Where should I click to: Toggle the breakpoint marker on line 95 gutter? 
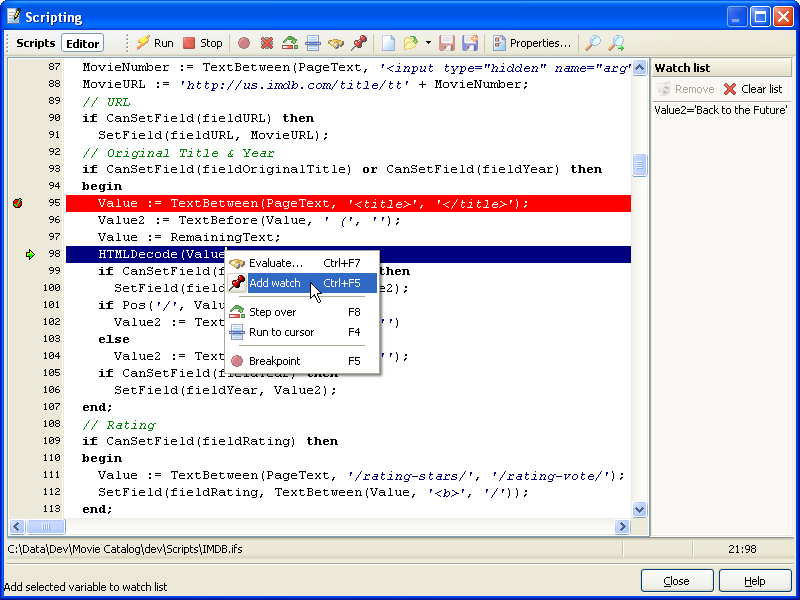point(17,203)
